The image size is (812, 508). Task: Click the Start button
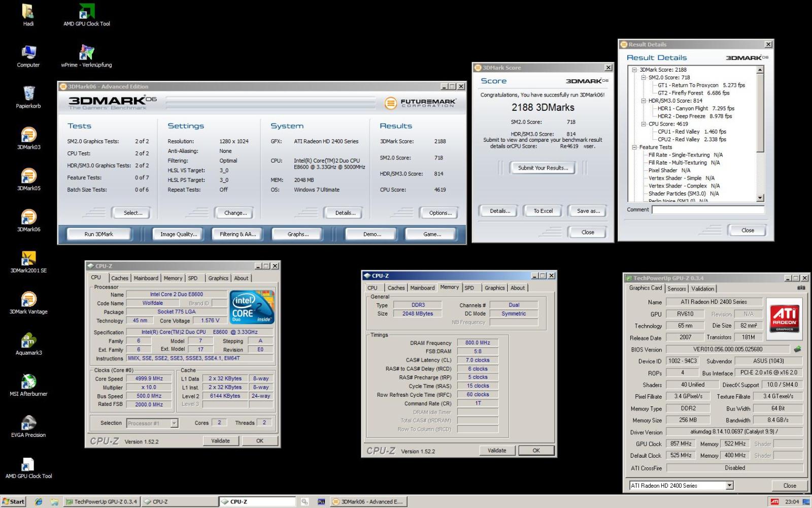coord(14,501)
